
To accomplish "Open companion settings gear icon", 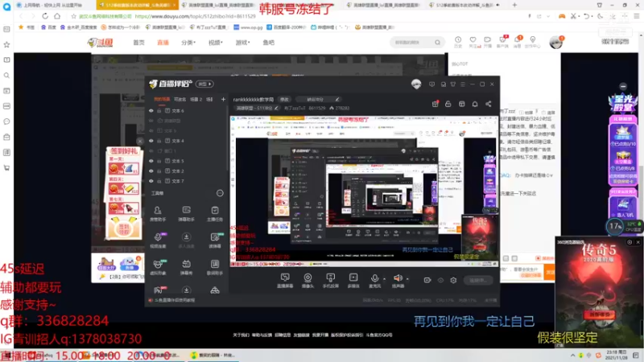I will pos(453,280).
